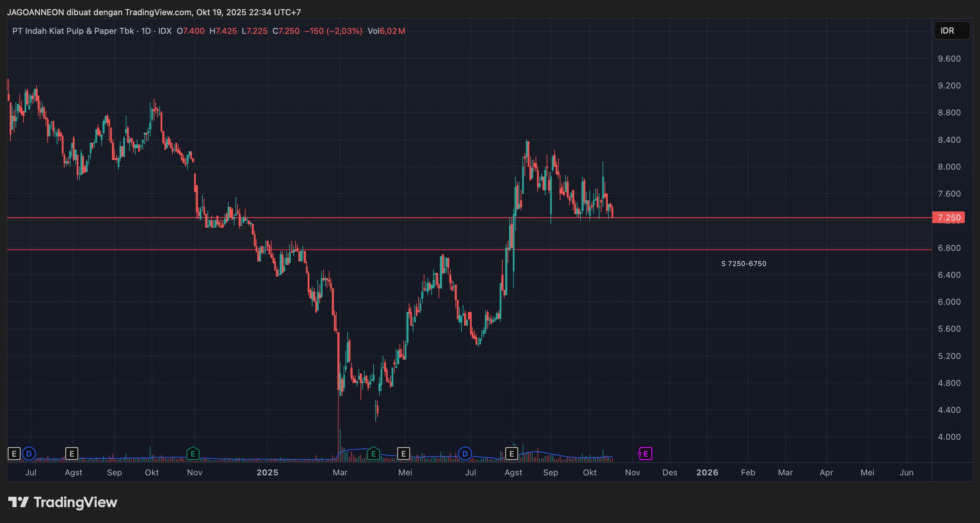Click the gray earnings marker near Jul 2024
980x523 pixels.
pos(14,454)
